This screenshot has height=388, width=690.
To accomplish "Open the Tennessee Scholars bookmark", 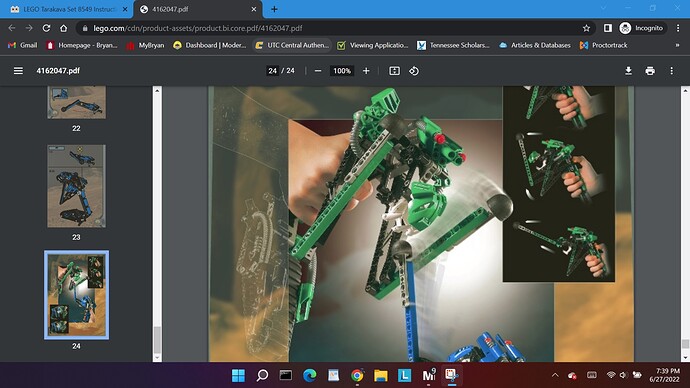I will point(453,45).
